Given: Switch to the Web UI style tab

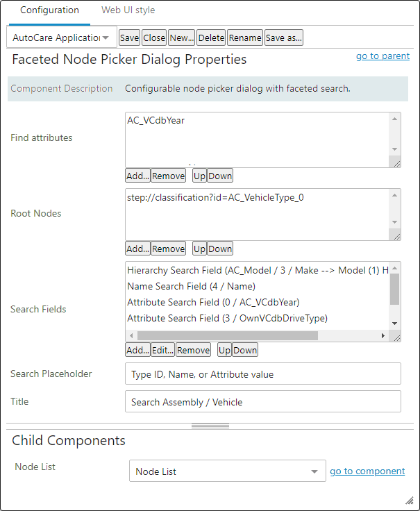Looking at the screenshot, I should (128, 10).
